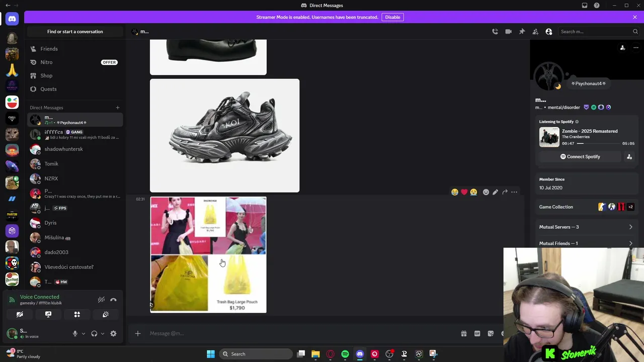Start a voice call in the header

pyautogui.click(x=495, y=32)
